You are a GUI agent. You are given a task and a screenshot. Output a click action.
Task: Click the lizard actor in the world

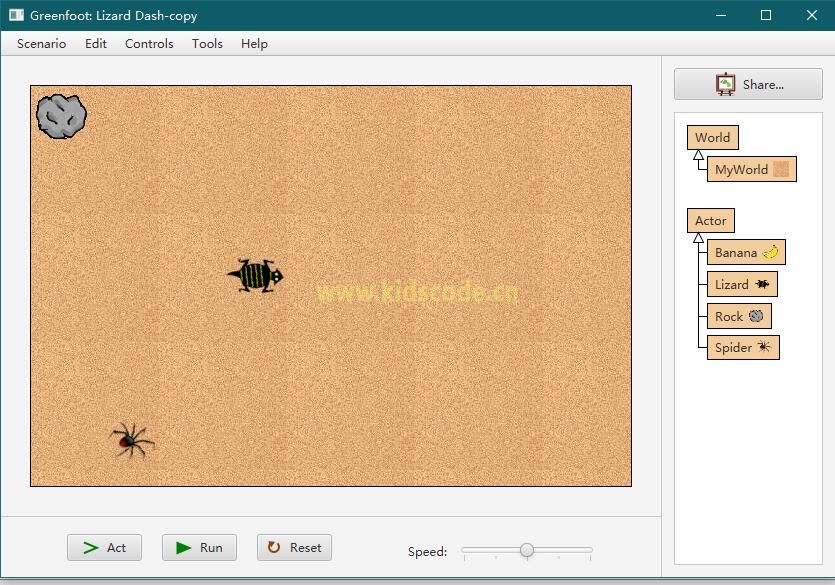(x=256, y=275)
